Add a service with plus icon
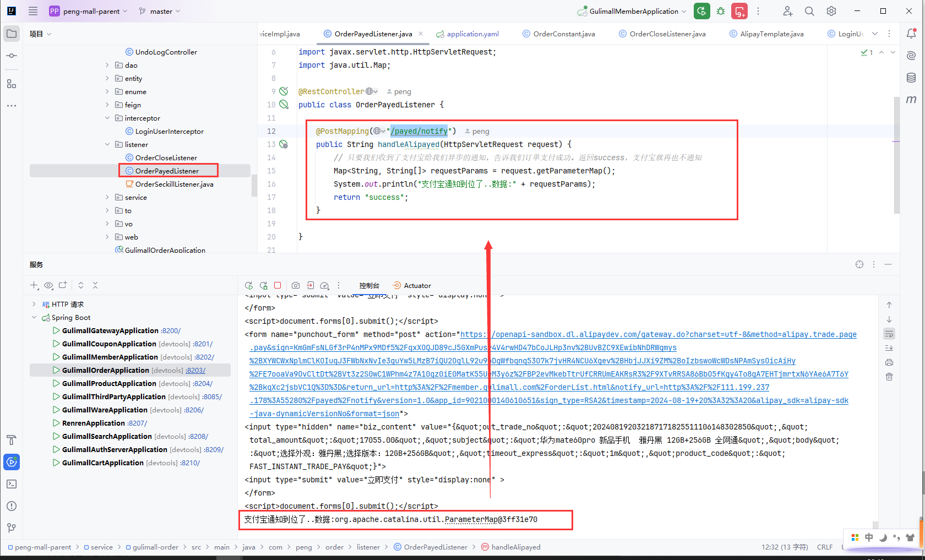This screenshot has width=925, height=560. (x=34, y=285)
